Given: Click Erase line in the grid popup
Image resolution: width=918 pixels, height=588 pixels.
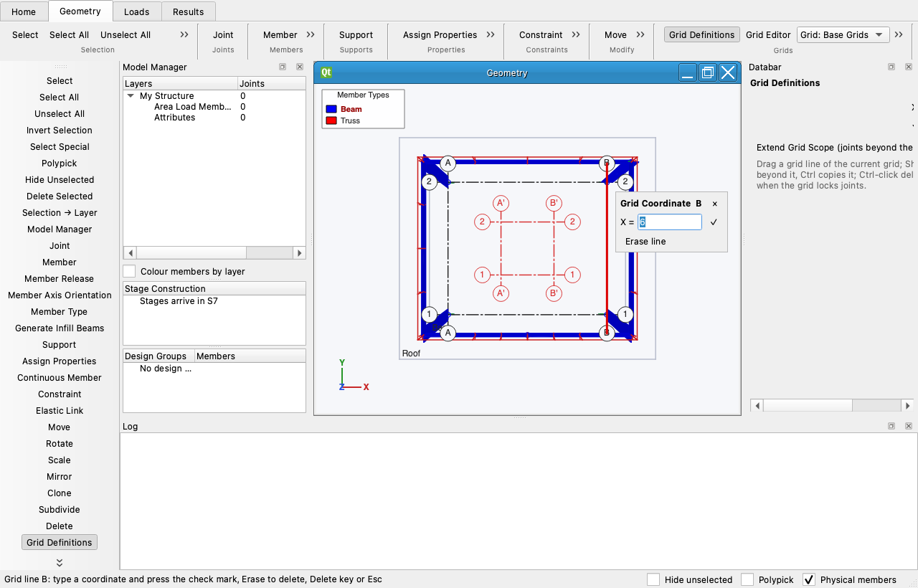Looking at the screenshot, I should [x=645, y=242].
